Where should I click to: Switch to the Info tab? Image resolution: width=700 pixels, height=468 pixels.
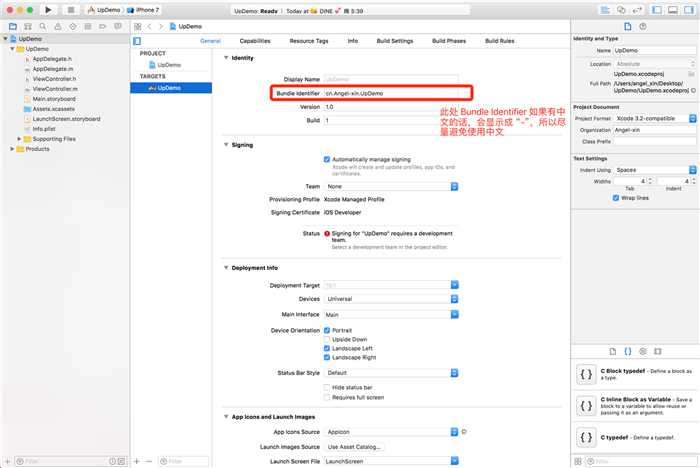(x=353, y=41)
